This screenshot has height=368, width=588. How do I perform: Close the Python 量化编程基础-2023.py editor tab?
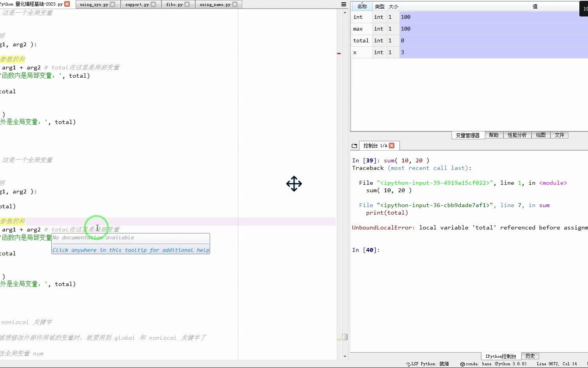[67, 4]
